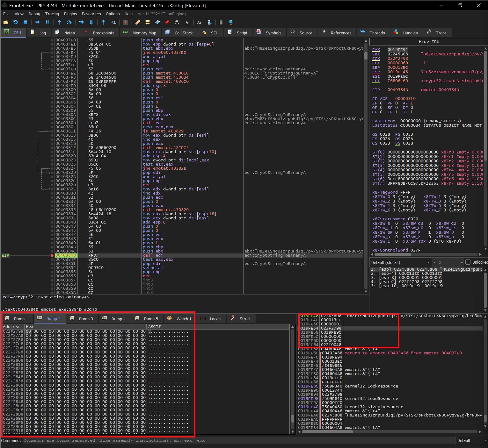The height and width of the screenshot is (448, 488).
Task: Click the Step Over icon
Action: click(x=69, y=22)
